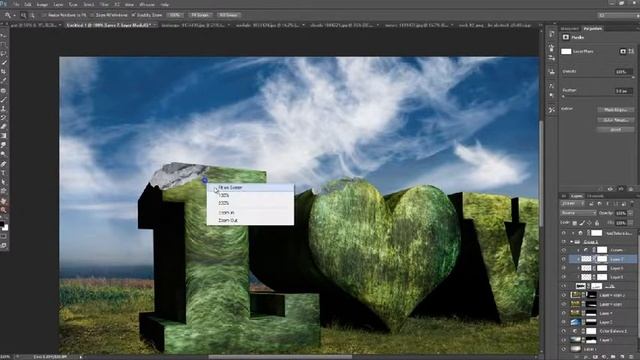Image resolution: width=640 pixels, height=360 pixels.
Task: Toggle visibility of Group 1
Action: (564, 242)
